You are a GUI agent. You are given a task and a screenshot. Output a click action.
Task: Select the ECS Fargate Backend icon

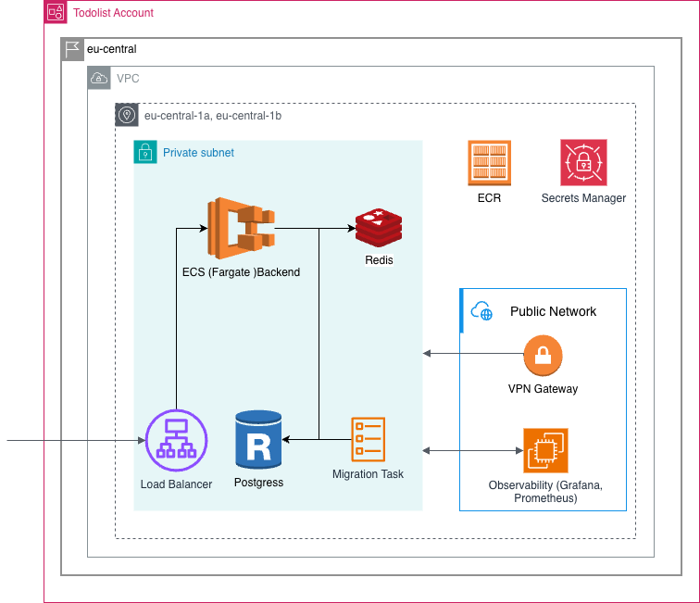click(241, 228)
